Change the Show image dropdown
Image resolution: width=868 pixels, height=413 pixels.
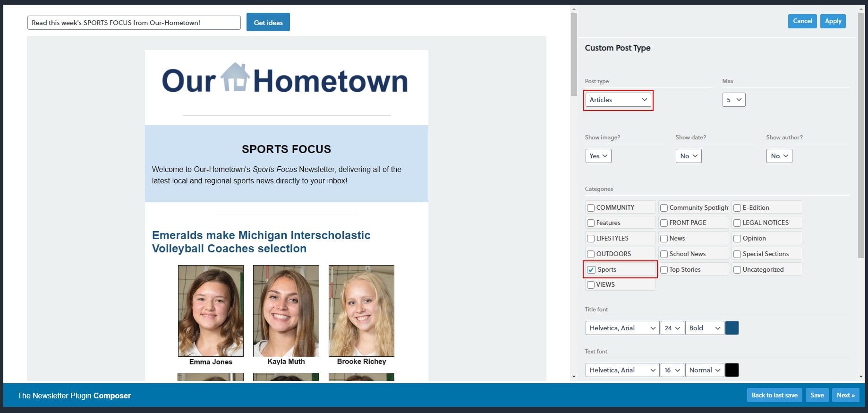[598, 156]
